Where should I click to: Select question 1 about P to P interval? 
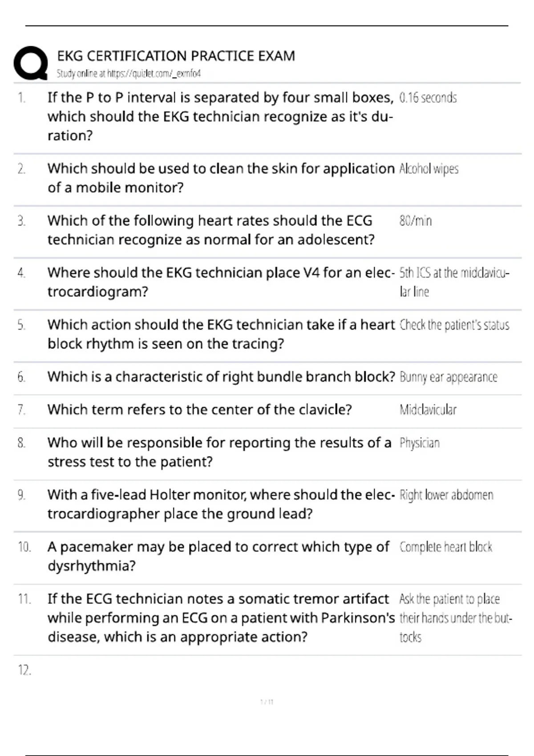point(220,117)
